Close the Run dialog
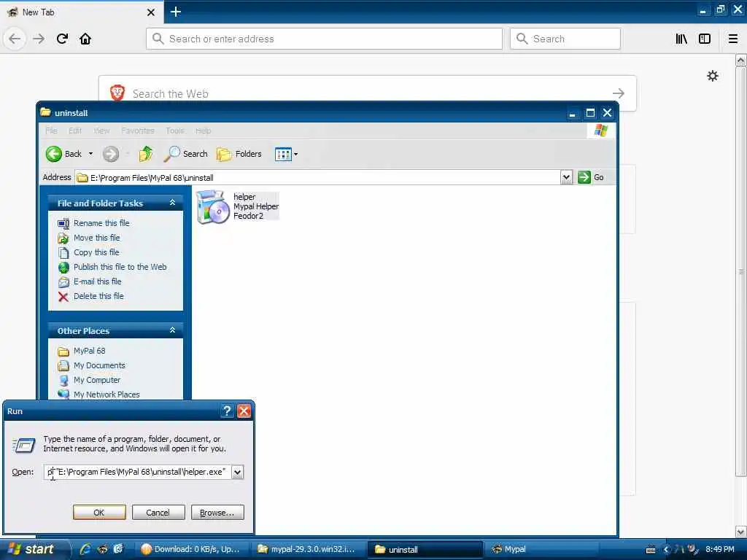Image resolution: width=747 pixels, height=560 pixels. point(244,411)
